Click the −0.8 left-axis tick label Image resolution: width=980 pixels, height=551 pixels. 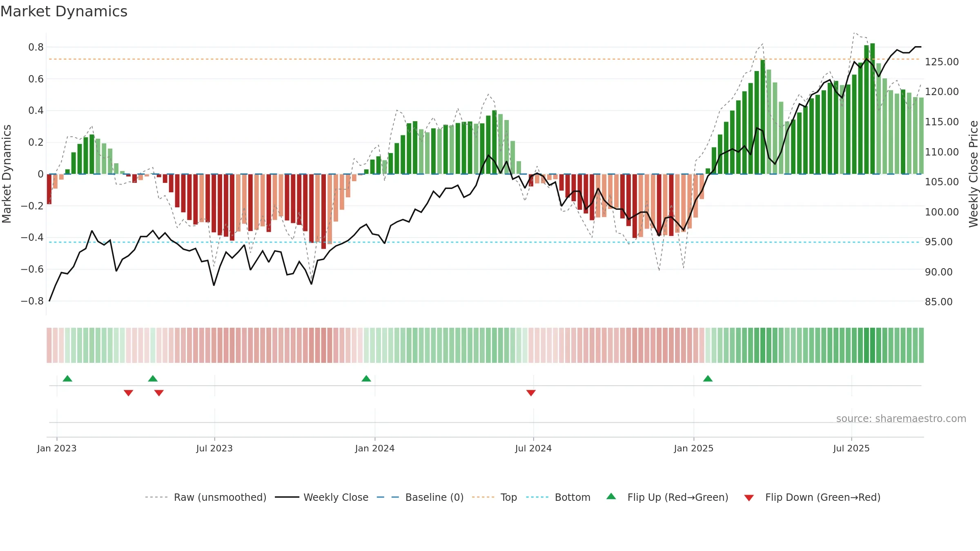pyautogui.click(x=32, y=301)
